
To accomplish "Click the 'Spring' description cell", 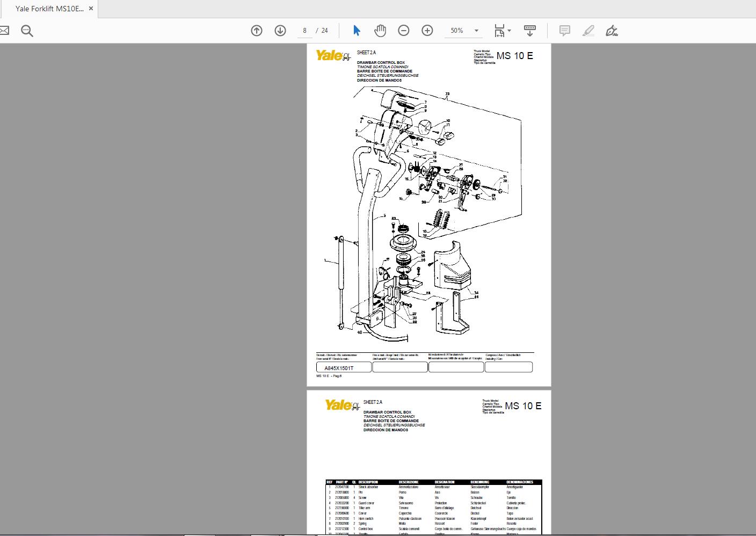I will (362, 524).
